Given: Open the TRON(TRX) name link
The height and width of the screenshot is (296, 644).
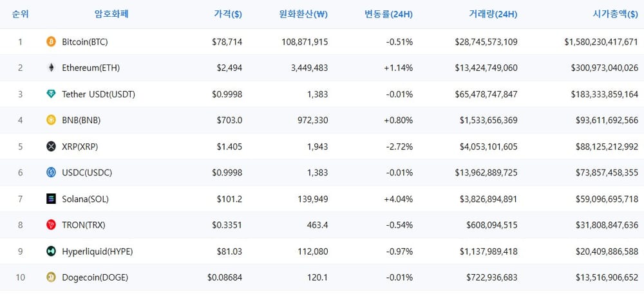Looking at the screenshot, I should tap(84, 225).
